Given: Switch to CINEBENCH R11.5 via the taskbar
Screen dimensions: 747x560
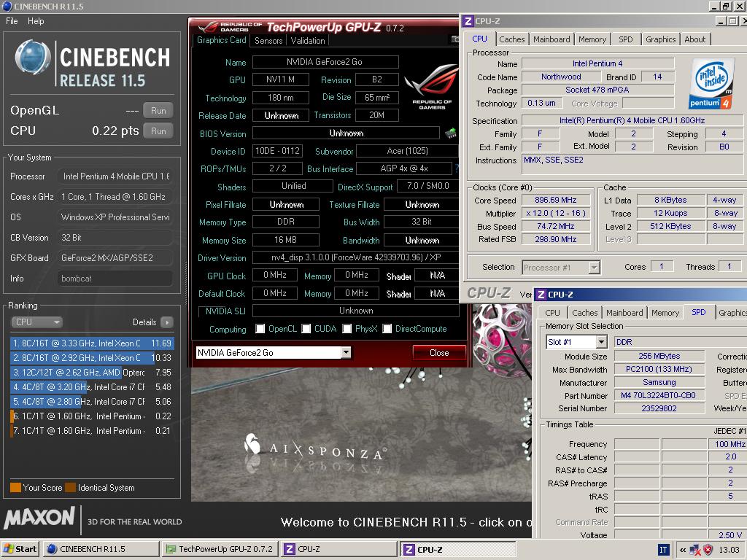Looking at the screenshot, I should click(x=101, y=549).
